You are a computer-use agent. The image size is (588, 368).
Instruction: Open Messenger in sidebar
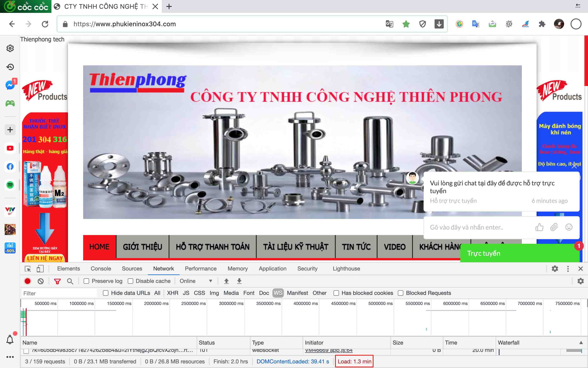[x=10, y=85]
